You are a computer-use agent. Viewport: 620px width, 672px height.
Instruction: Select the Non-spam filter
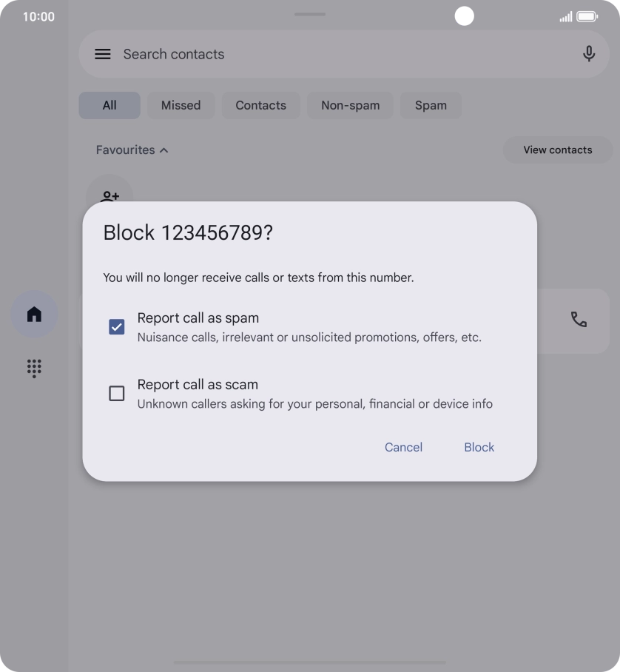pos(349,105)
